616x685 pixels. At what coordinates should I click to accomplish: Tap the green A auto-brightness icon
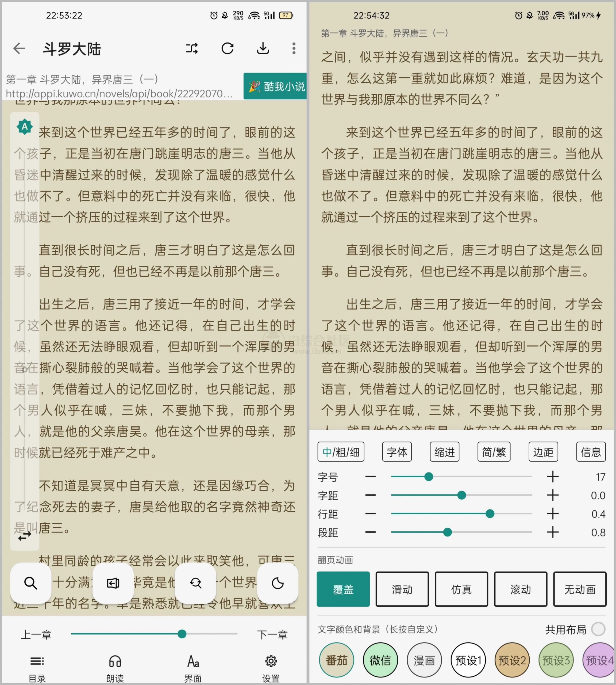(x=24, y=127)
